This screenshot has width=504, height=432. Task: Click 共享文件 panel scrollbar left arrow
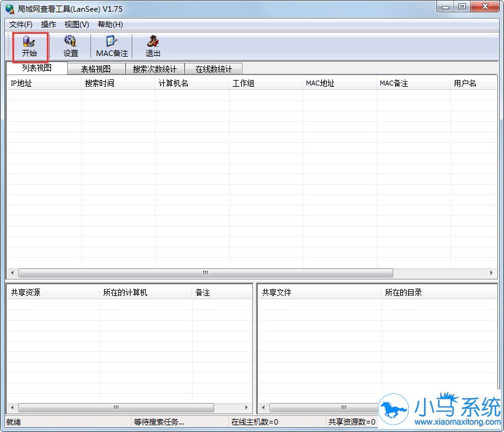[263, 407]
